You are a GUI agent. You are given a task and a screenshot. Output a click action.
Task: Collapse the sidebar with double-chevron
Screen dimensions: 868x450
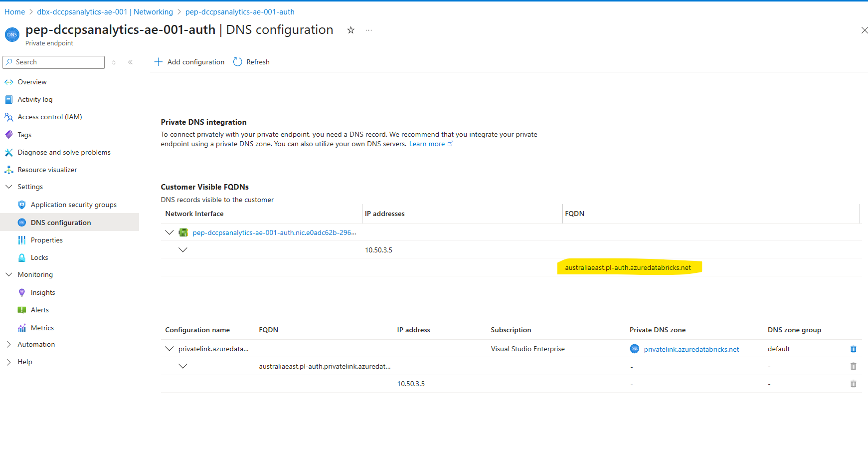click(x=131, y=62)
